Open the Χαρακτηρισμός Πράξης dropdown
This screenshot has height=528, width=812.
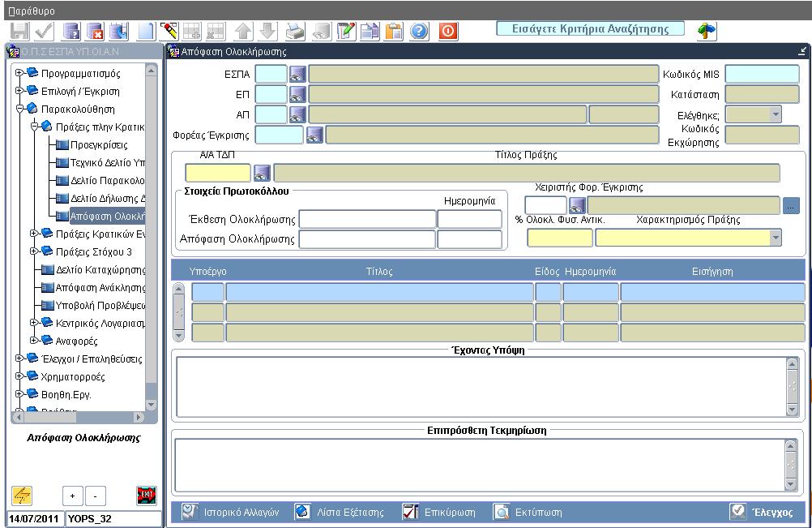click(x=776, y=238)
